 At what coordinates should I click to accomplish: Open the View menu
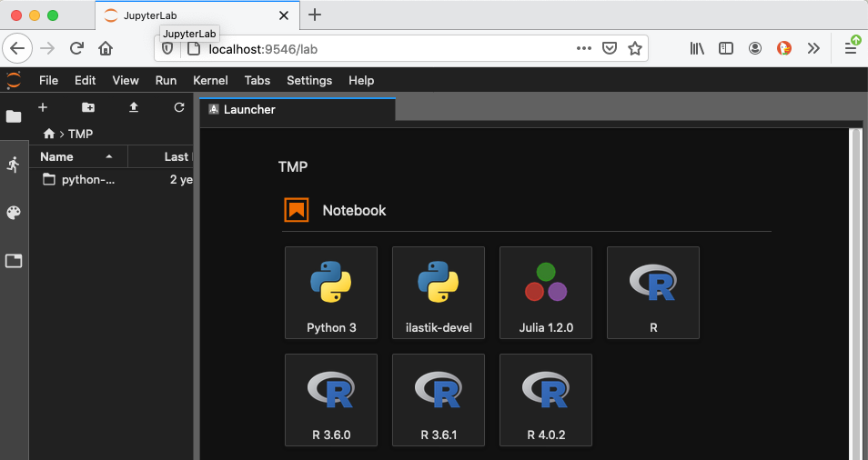pos(126,80)
